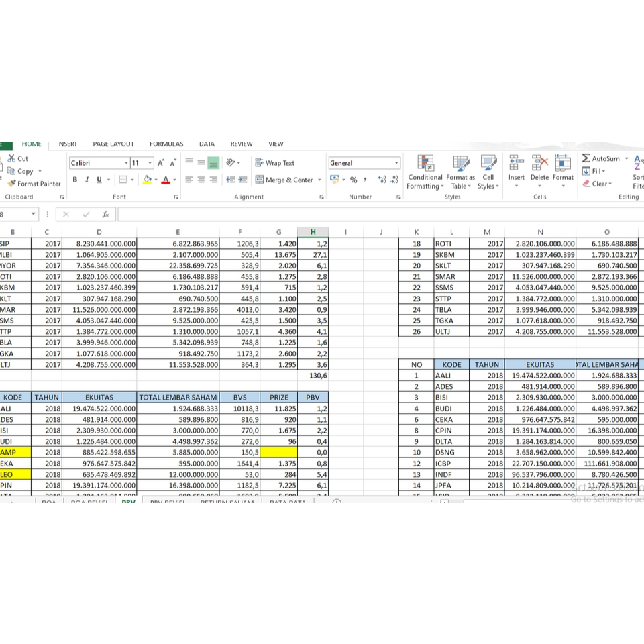Activate the Format Painter brush
Screen dimensions: 644x644
(x=11, y=184)
